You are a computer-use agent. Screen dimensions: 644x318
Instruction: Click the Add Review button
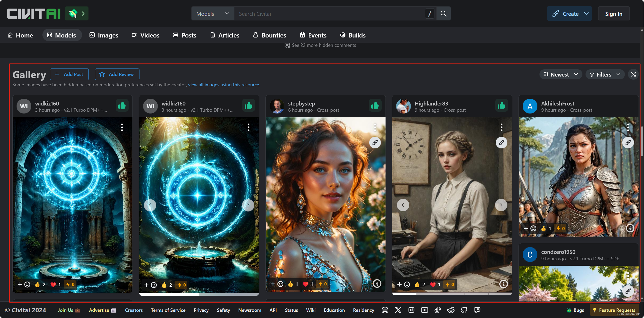[117, 74]
